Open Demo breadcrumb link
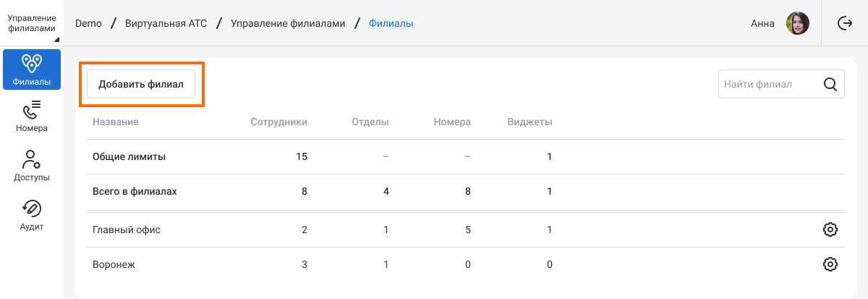The width and height of the screenshot is (868, 299). point(87,23)
